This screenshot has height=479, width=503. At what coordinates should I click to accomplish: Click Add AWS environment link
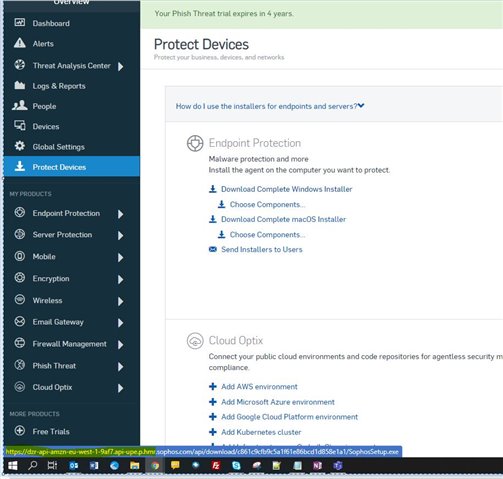click(259, 387)
